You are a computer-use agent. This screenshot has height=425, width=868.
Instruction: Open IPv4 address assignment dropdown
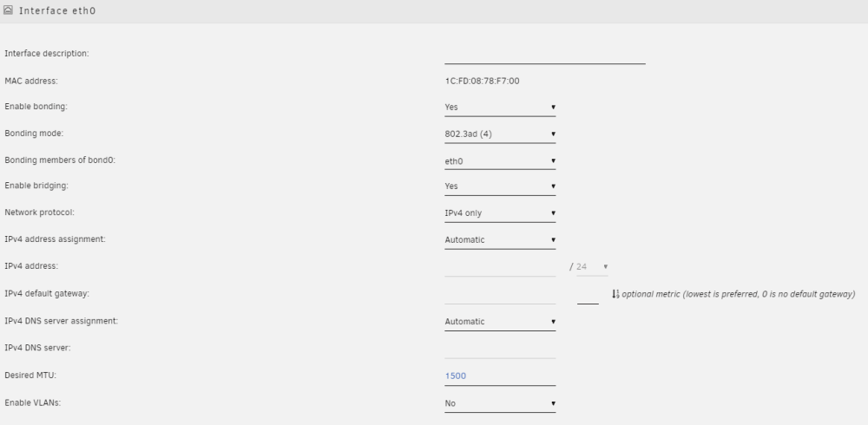[500, 240]
